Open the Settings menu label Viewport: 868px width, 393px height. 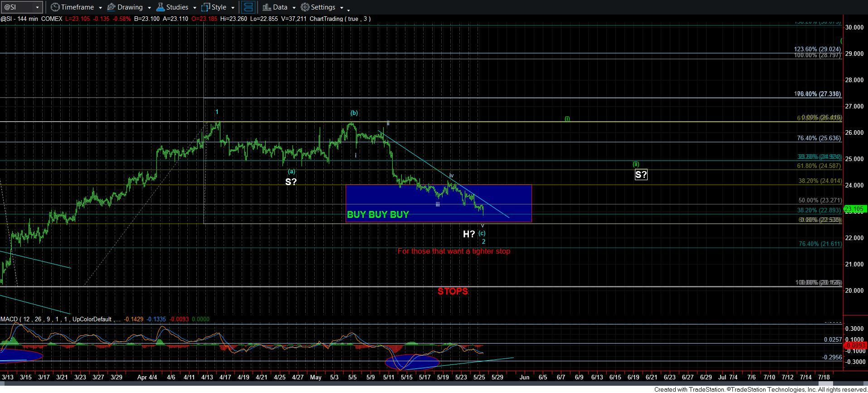[323, 7]
